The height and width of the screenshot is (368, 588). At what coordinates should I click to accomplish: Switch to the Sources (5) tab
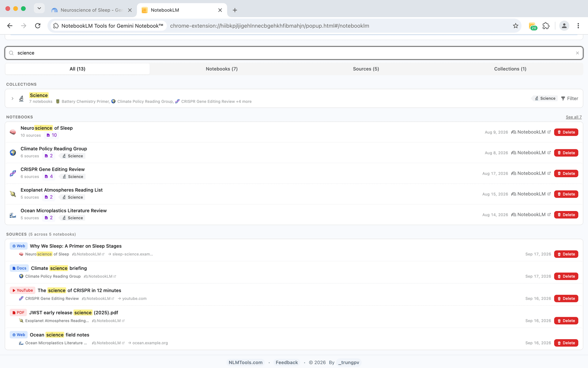pos(366,69)
